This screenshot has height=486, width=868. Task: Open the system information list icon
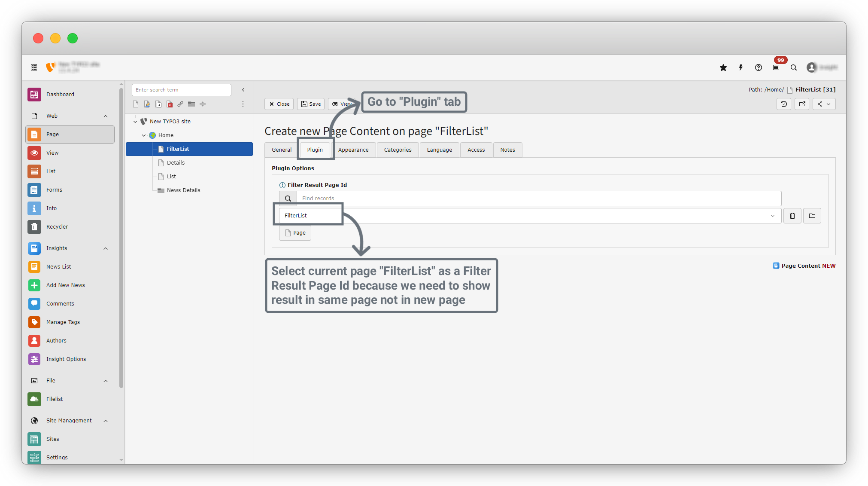[776, 67]
